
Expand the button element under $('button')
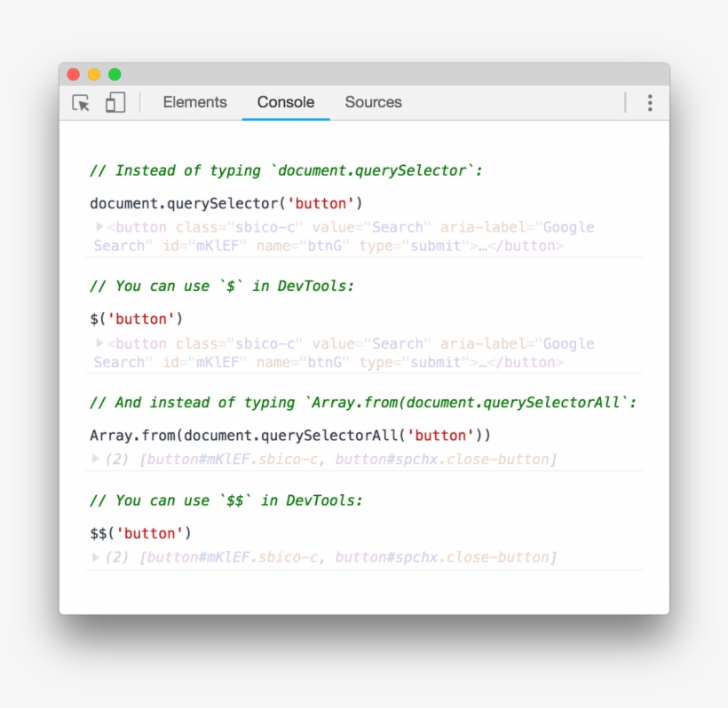click(x=99, y=342)
